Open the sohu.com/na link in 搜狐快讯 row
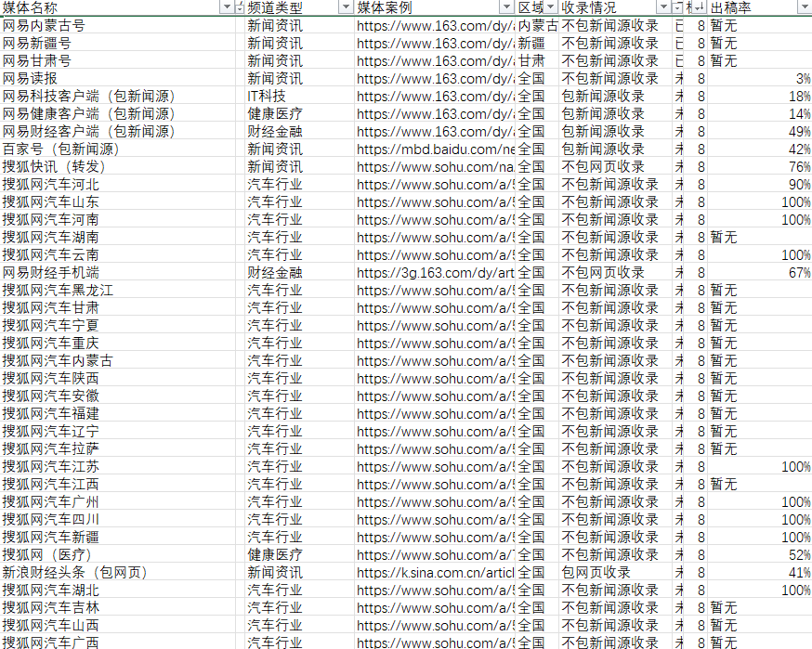This screenshot has height=649, width=812. point(435,166)
